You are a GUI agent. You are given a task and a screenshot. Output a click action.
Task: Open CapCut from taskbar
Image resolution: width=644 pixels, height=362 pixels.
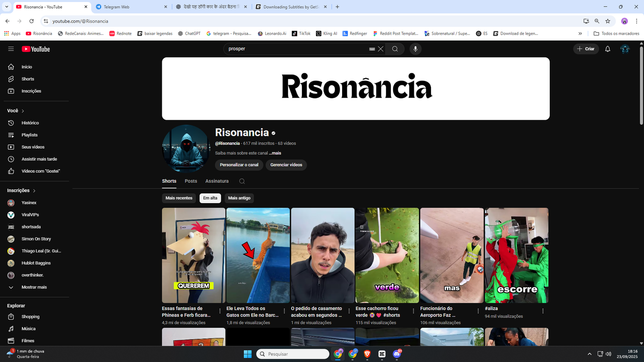382,354
